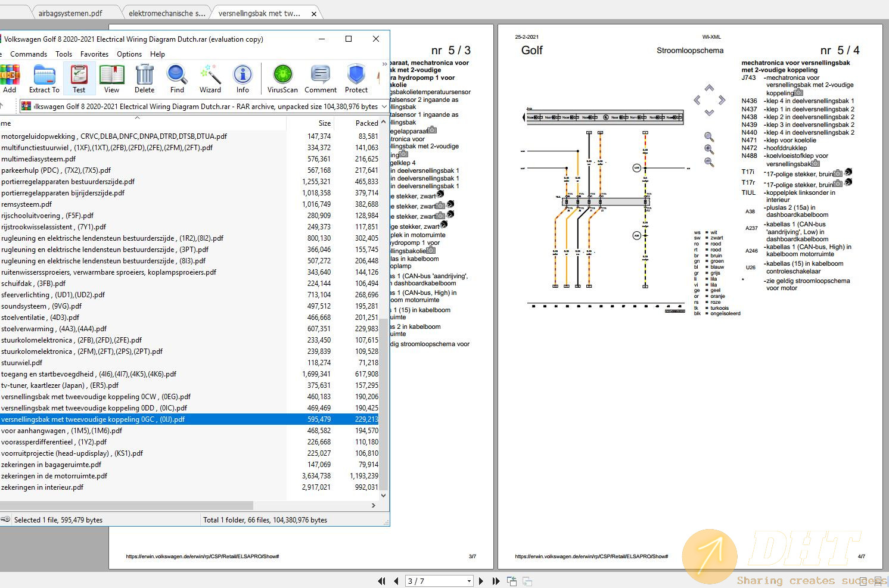
Task: Click the previous view icon in page bar
Action: (511, 581)
